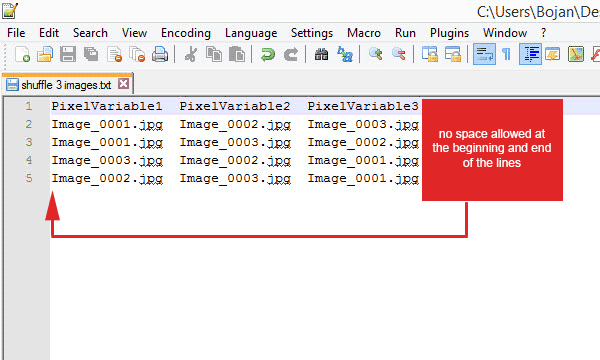Undo last action with green arrow
Image resolution: width=600 pixels, height=360 pixels.
click(x=267, y=54)
